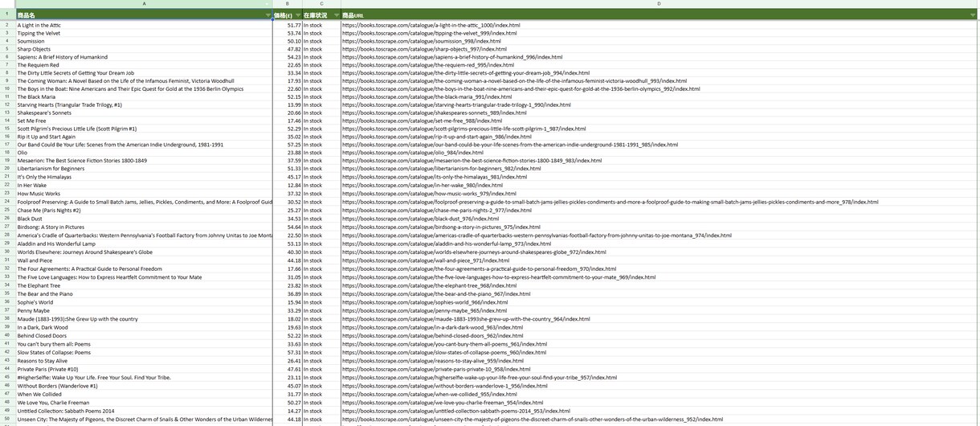Select price cell 22.65
The image size is (980, 426).
coord(288,65)
